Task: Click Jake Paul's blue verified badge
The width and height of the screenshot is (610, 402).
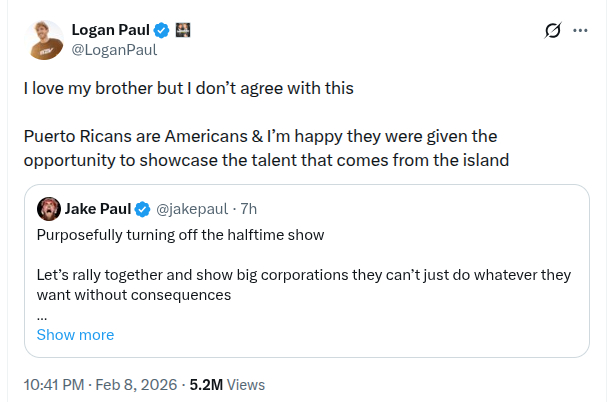Action: [142, 209]
